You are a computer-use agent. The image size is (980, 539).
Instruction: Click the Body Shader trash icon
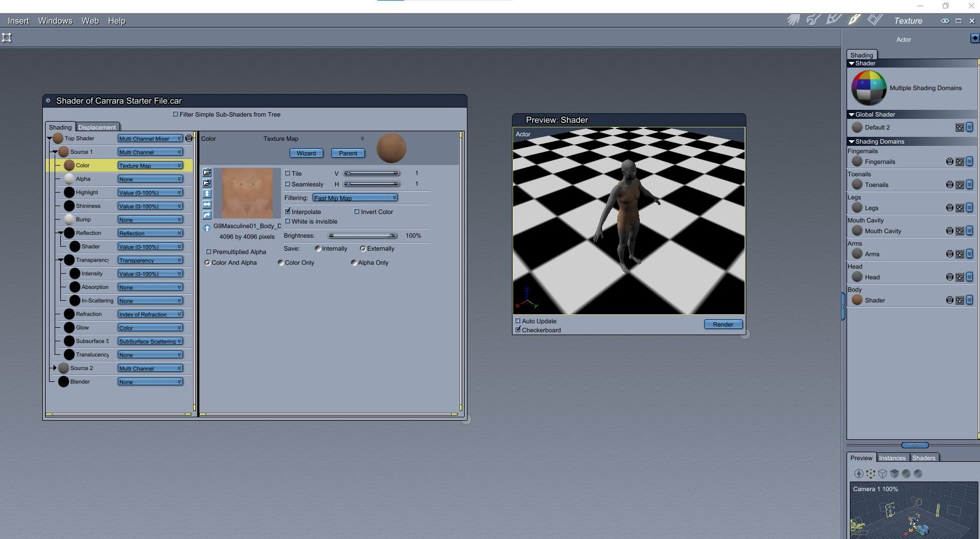[x=950, y=300]
